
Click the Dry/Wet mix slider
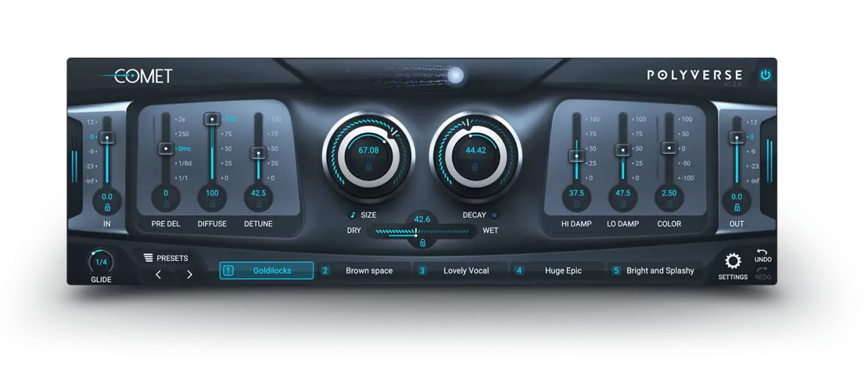click(422, 231)
